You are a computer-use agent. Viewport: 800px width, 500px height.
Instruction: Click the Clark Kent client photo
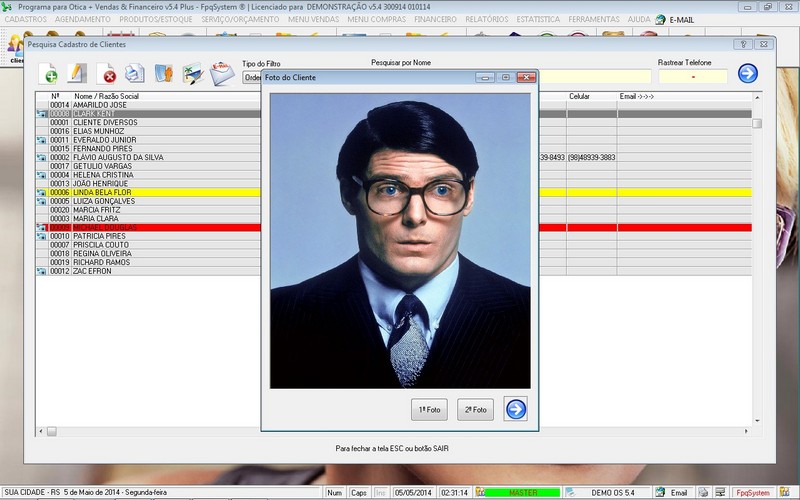[400, 241]
